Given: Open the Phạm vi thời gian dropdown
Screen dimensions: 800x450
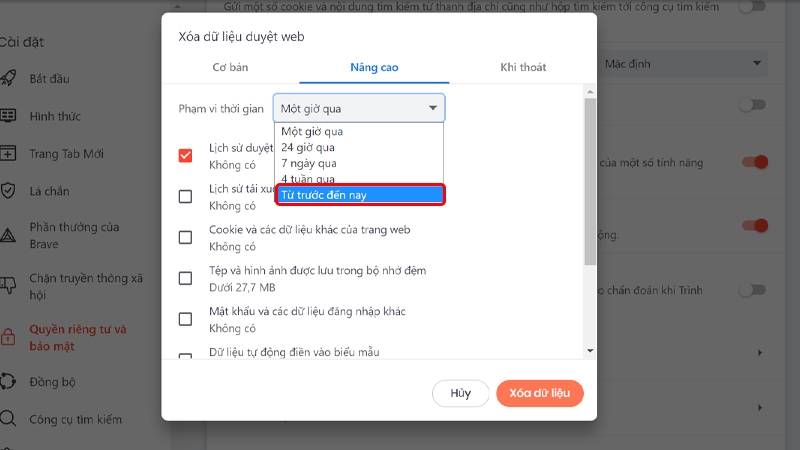Looking at the screenshot, I should coord(359,108).
